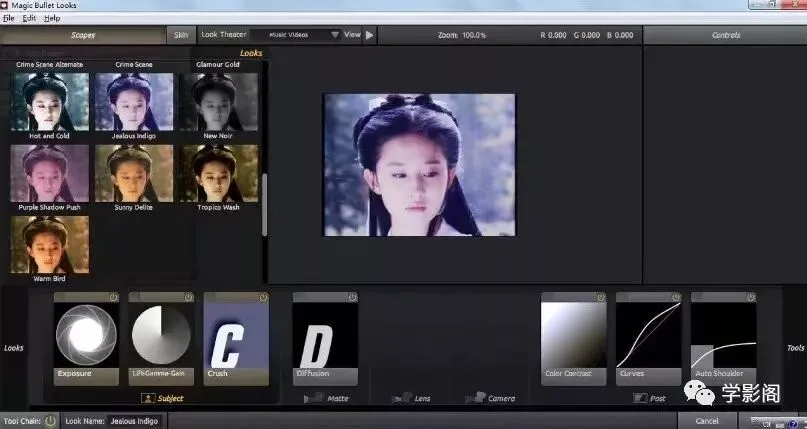Toggle power on the Auto Shoulder tool
Image resolution: width=807 pixels, height=429 pixels.
pyautogui.click(x=751, y=297)
